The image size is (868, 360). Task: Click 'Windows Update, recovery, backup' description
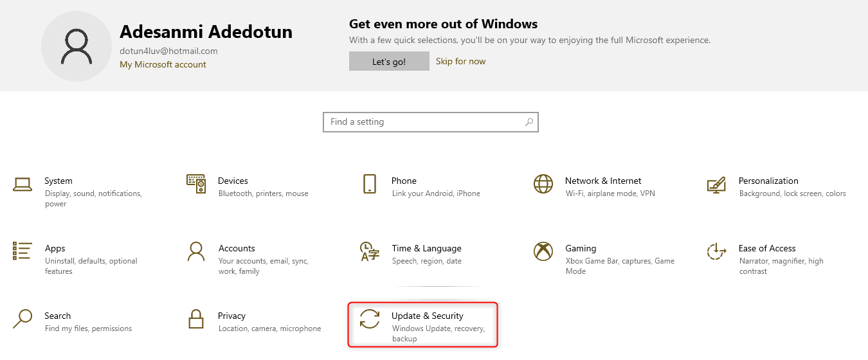click(x=439, y=334)
